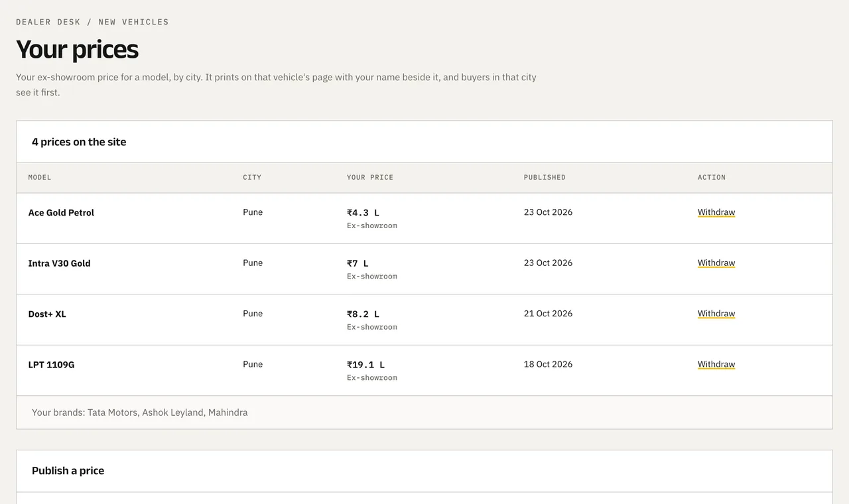Click the ₹8.2 L price value
This screenshot has height=504, width=849.
click(x=363, y=314)
